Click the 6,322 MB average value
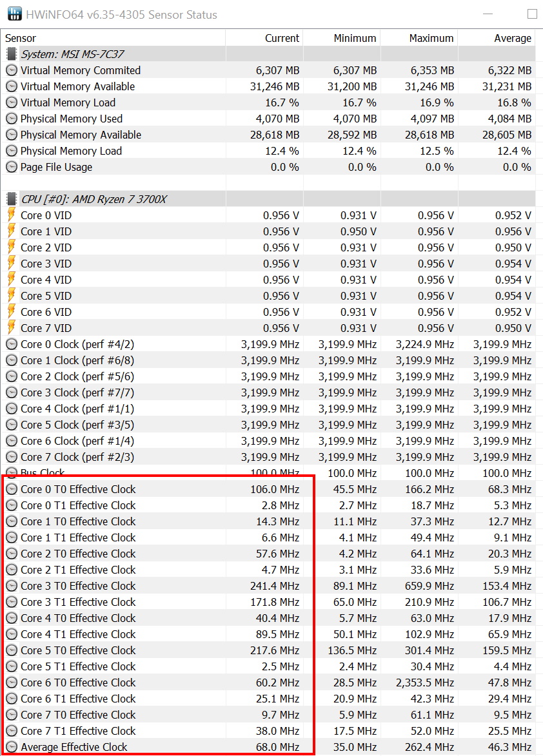Viewport: 543px width, 756px height. tap(509, 70)
